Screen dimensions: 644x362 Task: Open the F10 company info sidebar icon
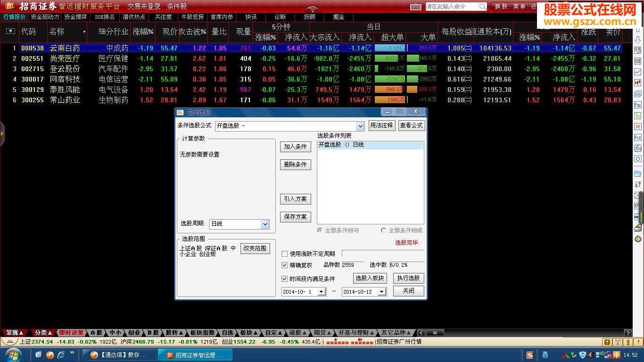(637, 105)
